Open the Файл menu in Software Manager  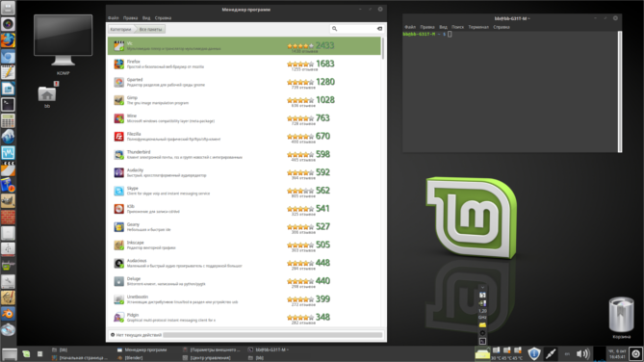(114, 18)
